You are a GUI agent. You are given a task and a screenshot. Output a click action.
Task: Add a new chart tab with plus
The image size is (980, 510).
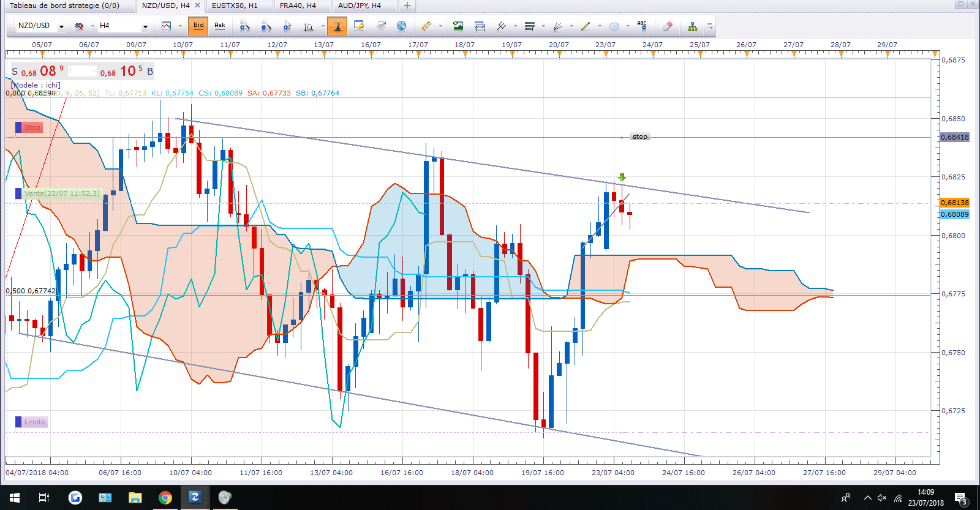pyautogui.click(x=407, y=6)
